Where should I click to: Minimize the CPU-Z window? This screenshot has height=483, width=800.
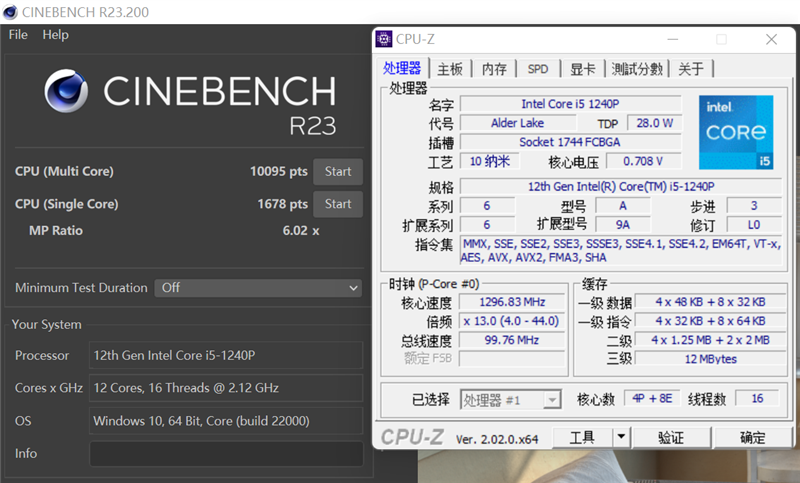pos(673,39)
